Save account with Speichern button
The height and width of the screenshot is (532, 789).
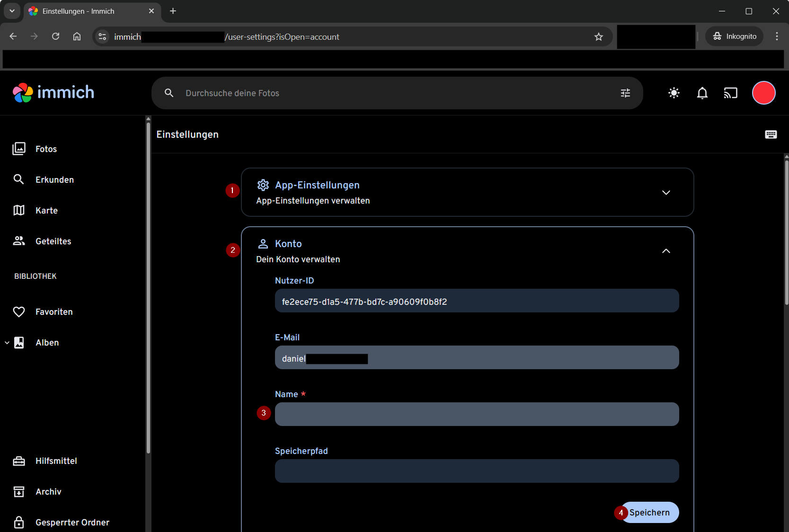coord(649,513)
